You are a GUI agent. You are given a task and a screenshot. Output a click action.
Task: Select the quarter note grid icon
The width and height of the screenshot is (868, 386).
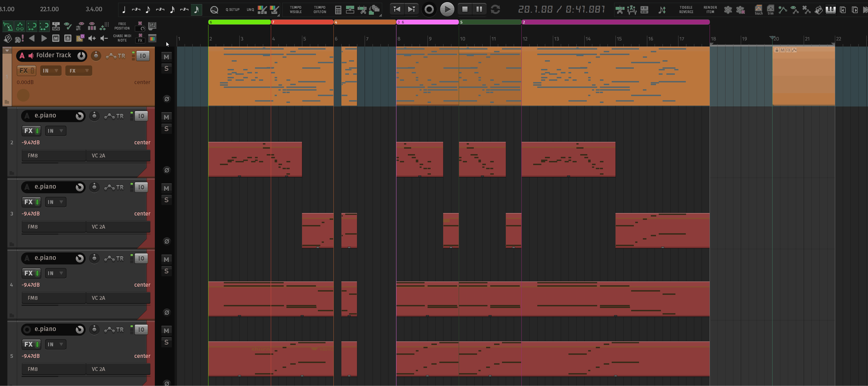(124, 10)
